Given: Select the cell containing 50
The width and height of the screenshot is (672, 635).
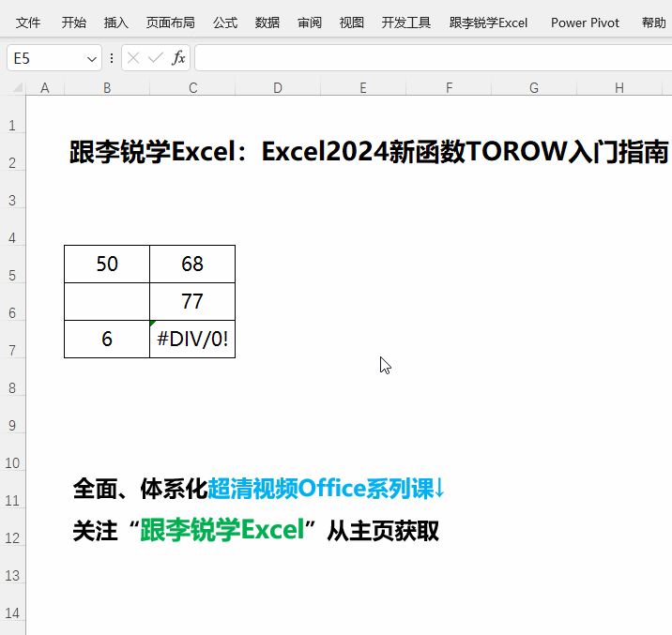Looking at the screenshot, I should pos(107,264).
